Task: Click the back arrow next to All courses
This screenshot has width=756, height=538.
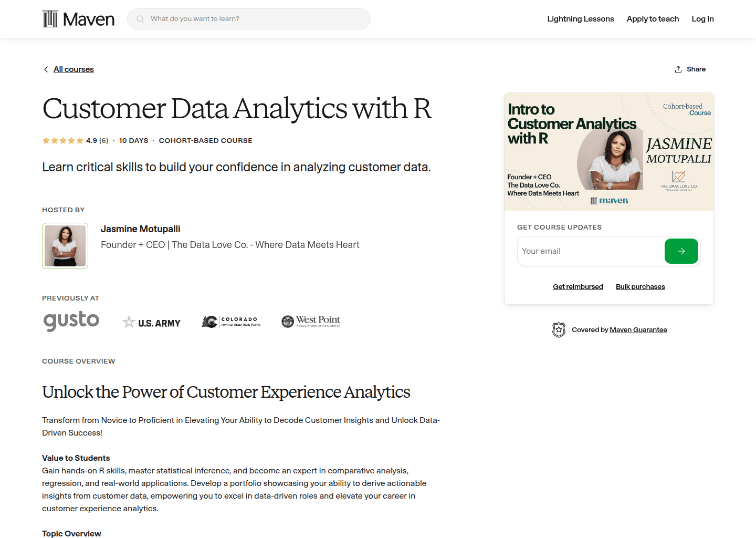Action: pyautogui.click(x=46, y=69)
